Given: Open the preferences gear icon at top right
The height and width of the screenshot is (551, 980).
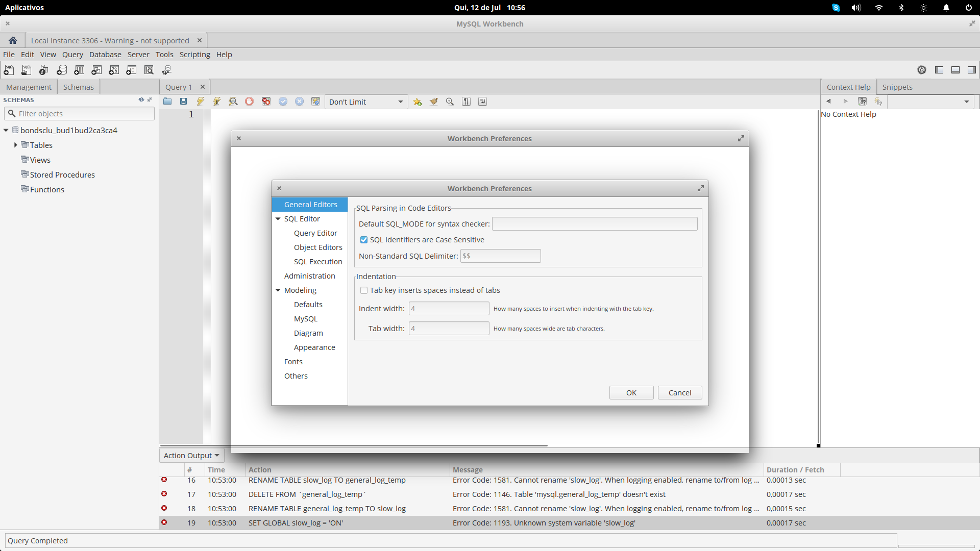Looking at the screenshot, I should coord(922,70).
